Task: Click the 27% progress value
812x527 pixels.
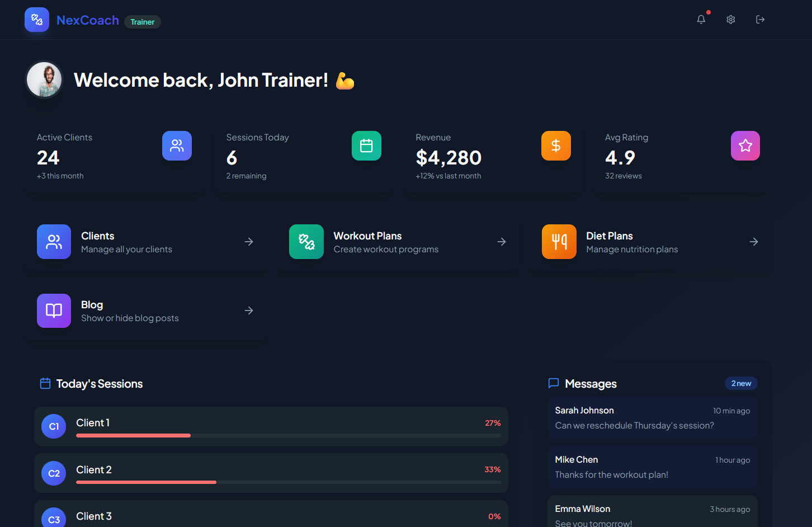Action: [493, 423]
